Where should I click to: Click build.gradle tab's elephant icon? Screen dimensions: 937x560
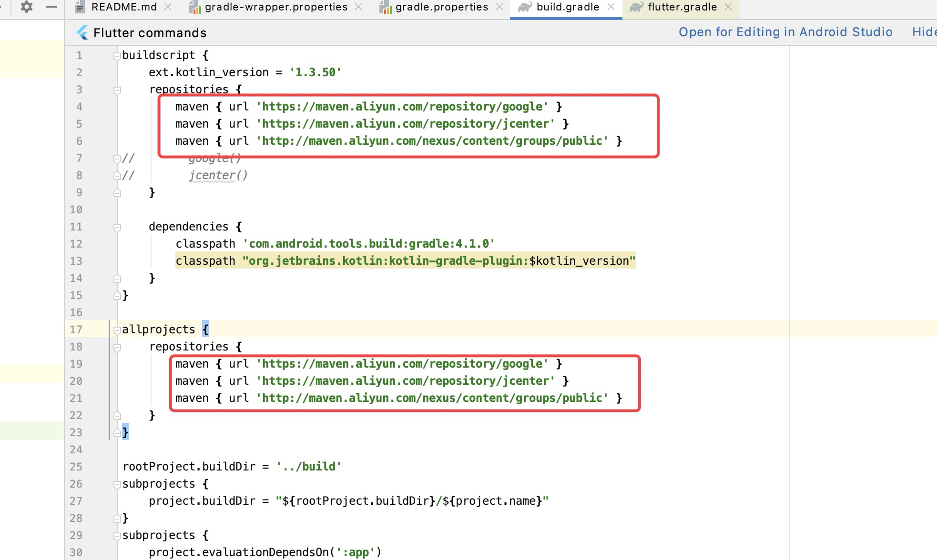pos(524,7)
